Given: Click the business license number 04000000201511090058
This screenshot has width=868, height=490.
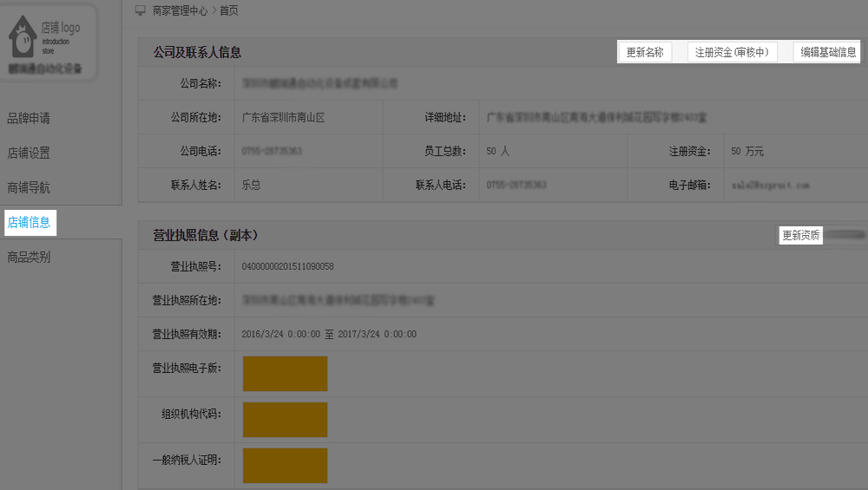Looking at the screenshot, I should 288,266.
